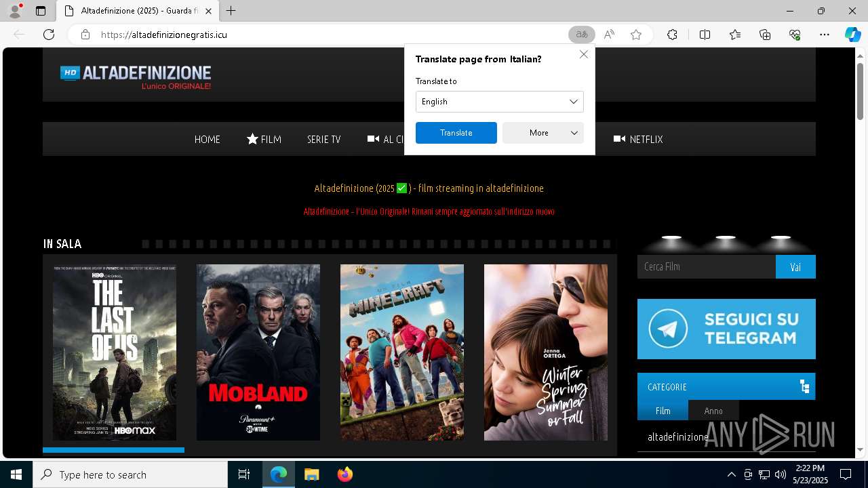Open File Explorer from taskbar
868x488 pixels.
point(311,474)
